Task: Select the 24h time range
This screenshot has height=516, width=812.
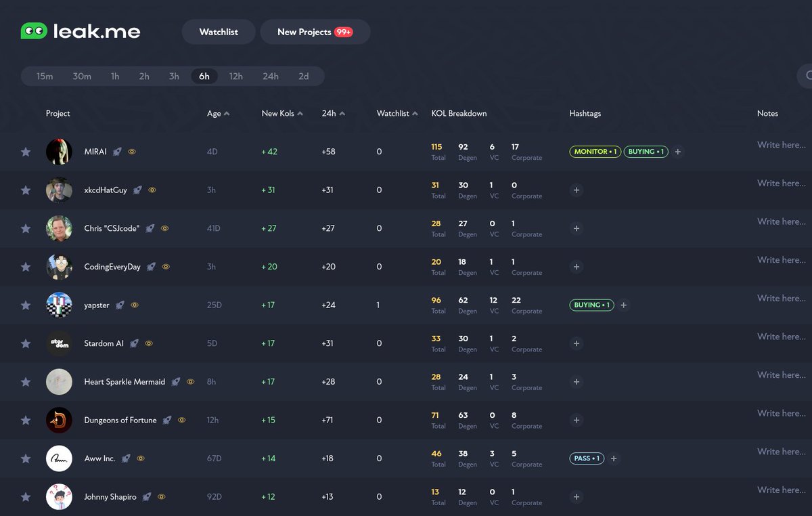Action: pyautogui.click(x=271, y=76)
